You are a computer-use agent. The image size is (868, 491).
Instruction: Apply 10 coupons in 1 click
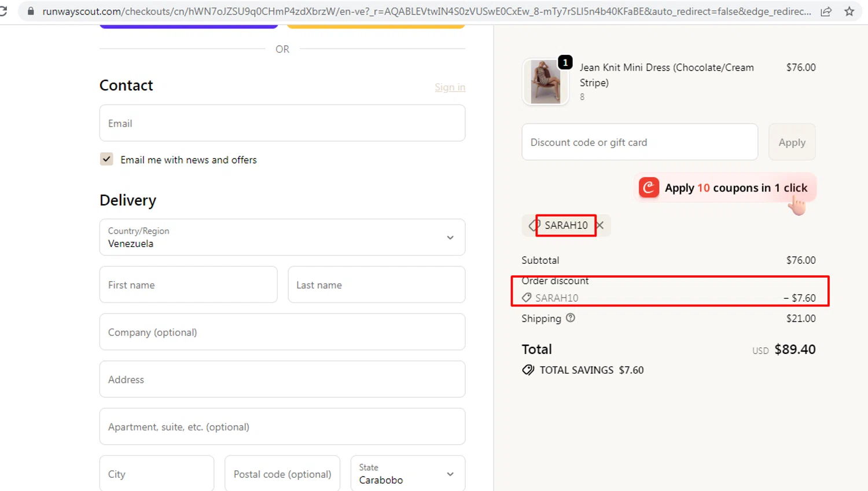coord(726,187)
